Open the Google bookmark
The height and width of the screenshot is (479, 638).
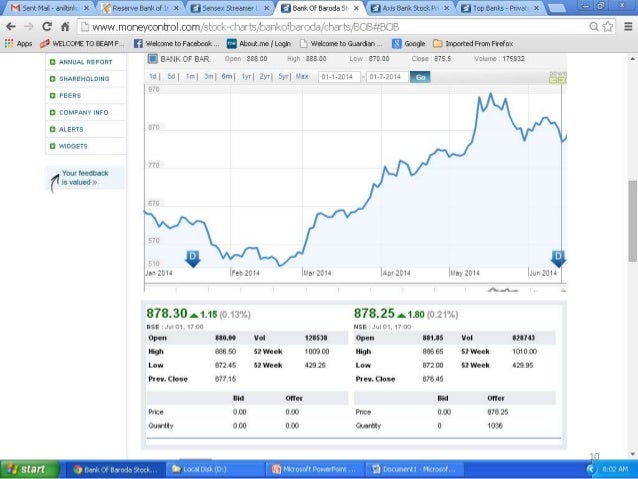409,44
